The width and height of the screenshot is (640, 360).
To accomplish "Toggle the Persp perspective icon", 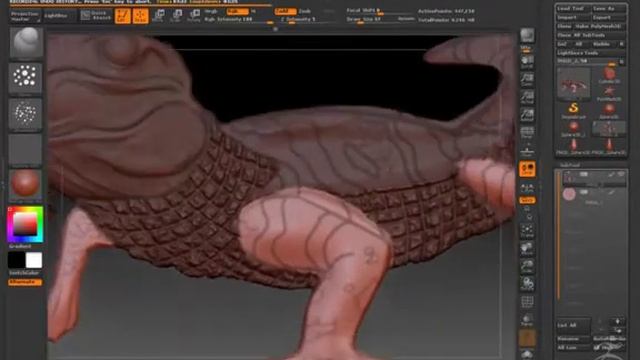I will coord(527,133).
